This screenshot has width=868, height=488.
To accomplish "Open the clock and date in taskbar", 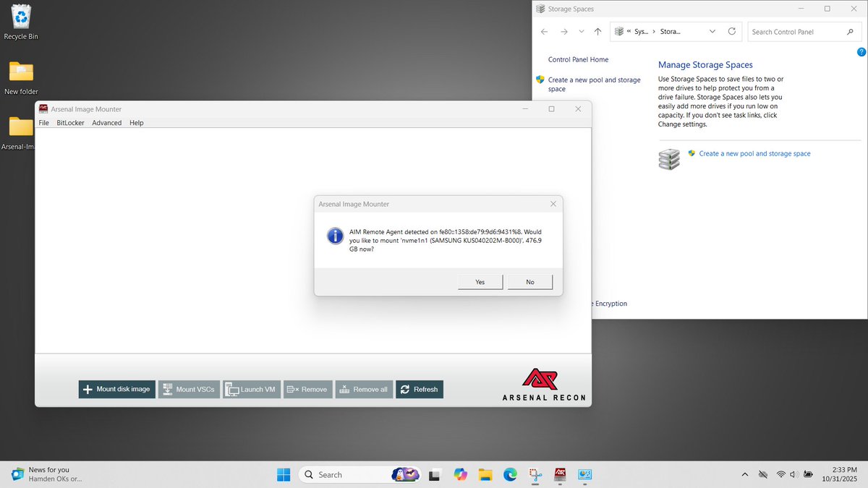I will click(839, 474).
